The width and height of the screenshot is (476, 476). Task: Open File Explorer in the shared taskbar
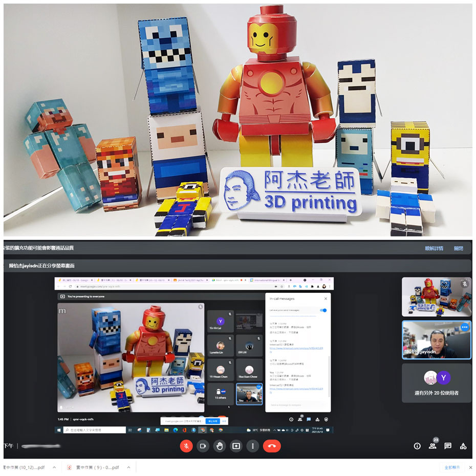pos(166,430)
